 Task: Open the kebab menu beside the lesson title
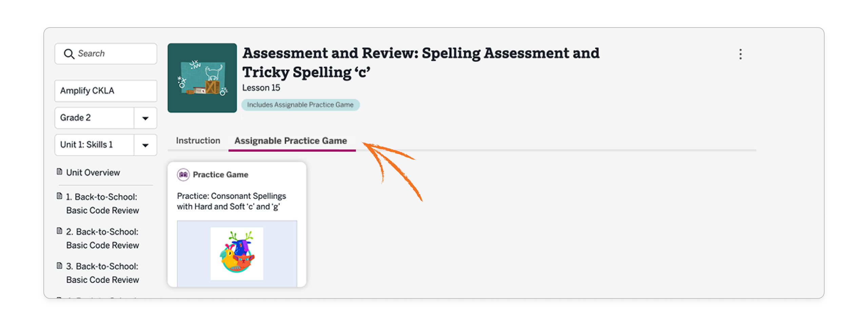pyautogui.click(x=741, y=54)
